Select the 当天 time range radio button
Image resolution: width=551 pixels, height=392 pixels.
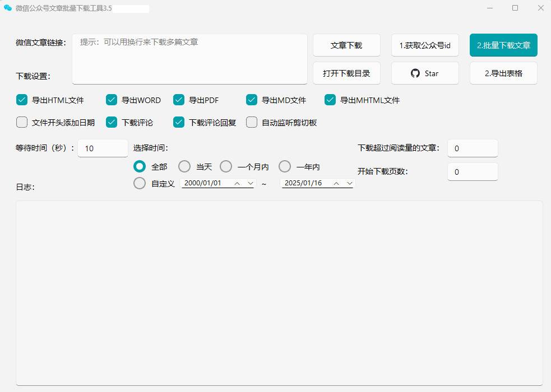[x=184, y=166]
